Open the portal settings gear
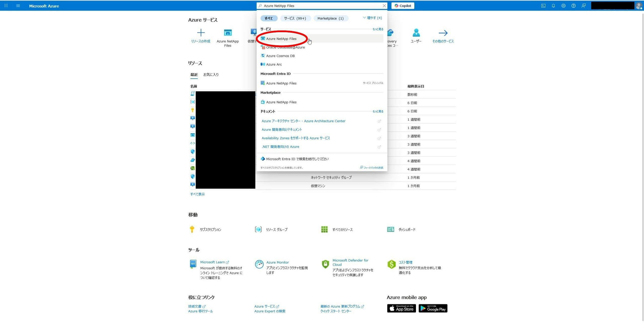The image size is (644, 323). [563, 6]
